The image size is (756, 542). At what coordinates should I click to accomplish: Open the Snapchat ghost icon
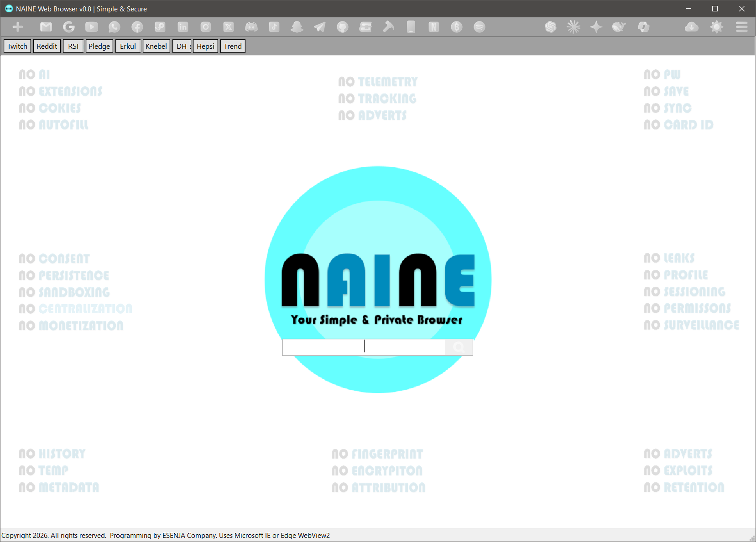click(297, 27)
